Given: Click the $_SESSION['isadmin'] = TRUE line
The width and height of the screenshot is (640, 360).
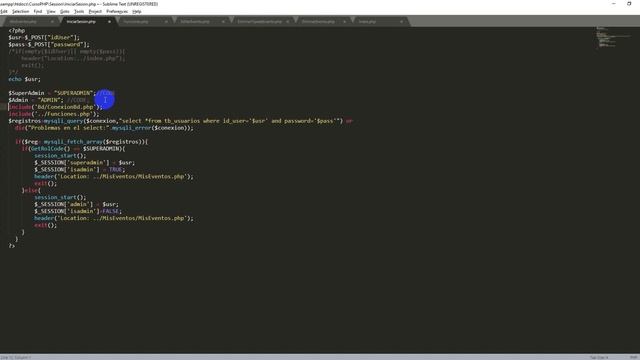Looking at the screenshot, I should [80, 169].
